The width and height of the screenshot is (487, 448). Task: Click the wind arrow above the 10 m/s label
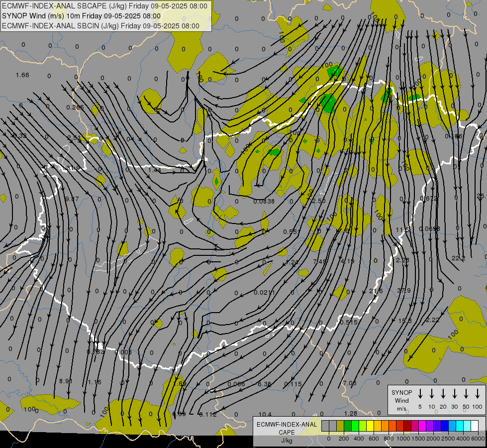click(x=432, y=394)
